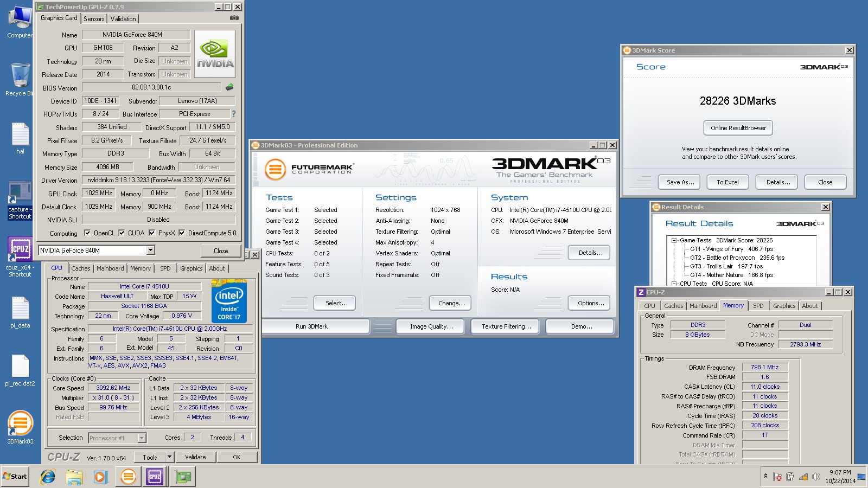Screen dimensions: 868x488
Task: Switch to CPU-Z taskbar button
Action: [155, 477]
